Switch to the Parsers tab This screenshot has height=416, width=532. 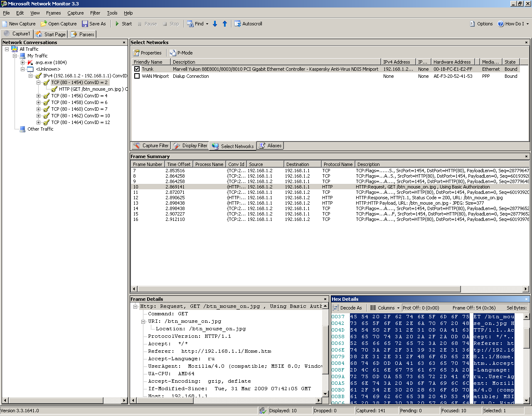click(x=83, y=34)
